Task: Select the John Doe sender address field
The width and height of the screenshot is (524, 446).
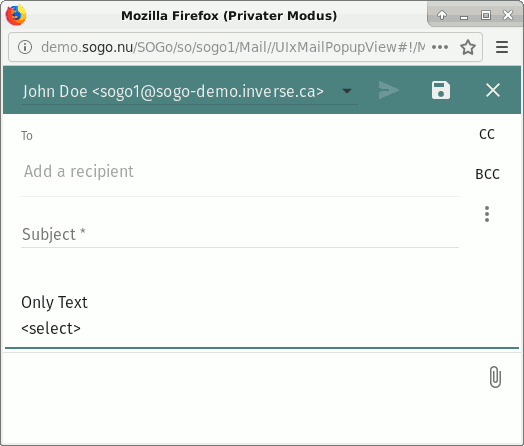Action: [189, 91]
